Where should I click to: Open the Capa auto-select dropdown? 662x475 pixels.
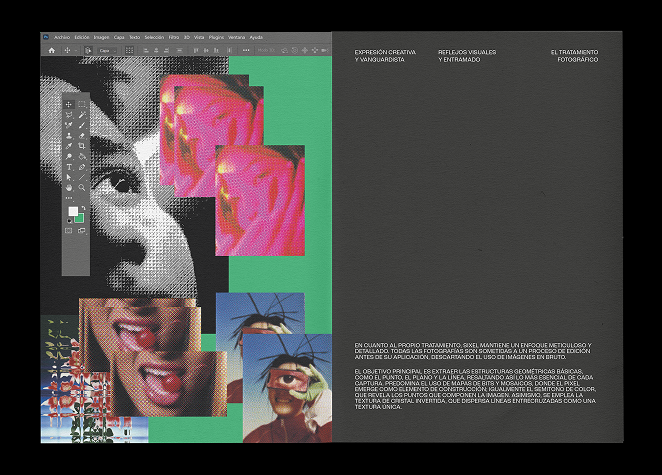click(108, 49)
